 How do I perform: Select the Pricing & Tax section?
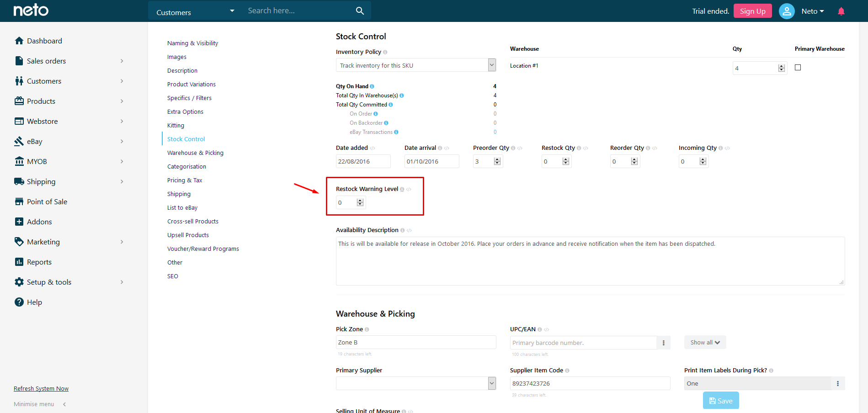(185, 180)
